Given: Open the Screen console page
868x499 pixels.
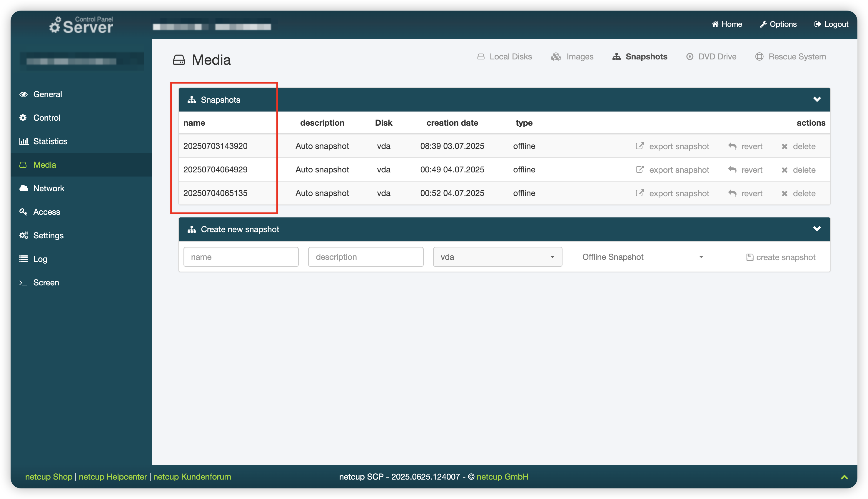Looking at the screenshot, I should pos(46,282).
